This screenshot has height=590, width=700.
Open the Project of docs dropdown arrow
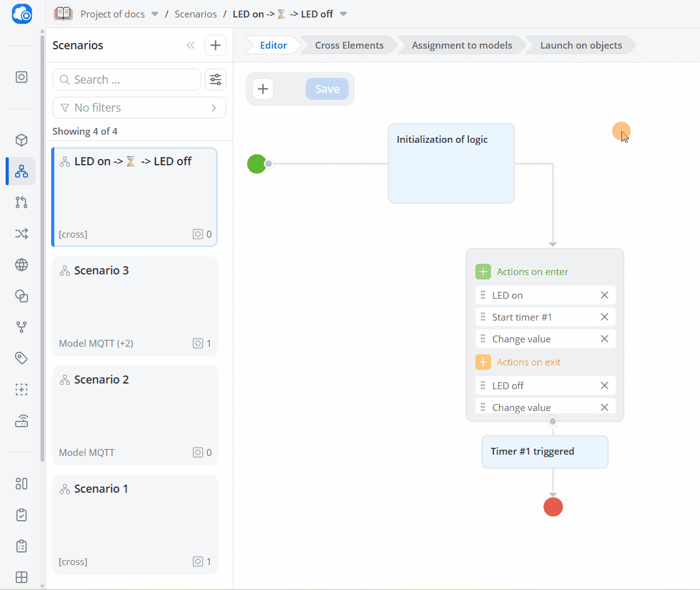[155, 14]
